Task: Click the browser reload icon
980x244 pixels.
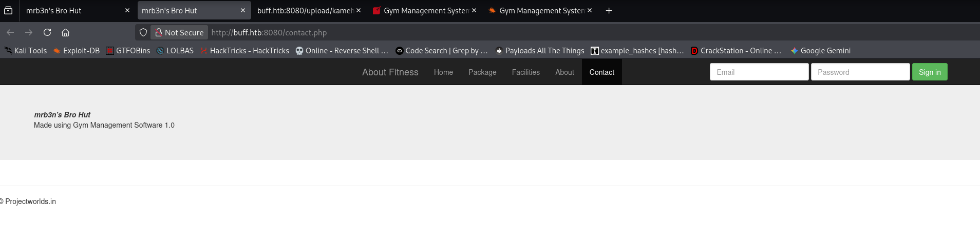Action: (47, 32)
